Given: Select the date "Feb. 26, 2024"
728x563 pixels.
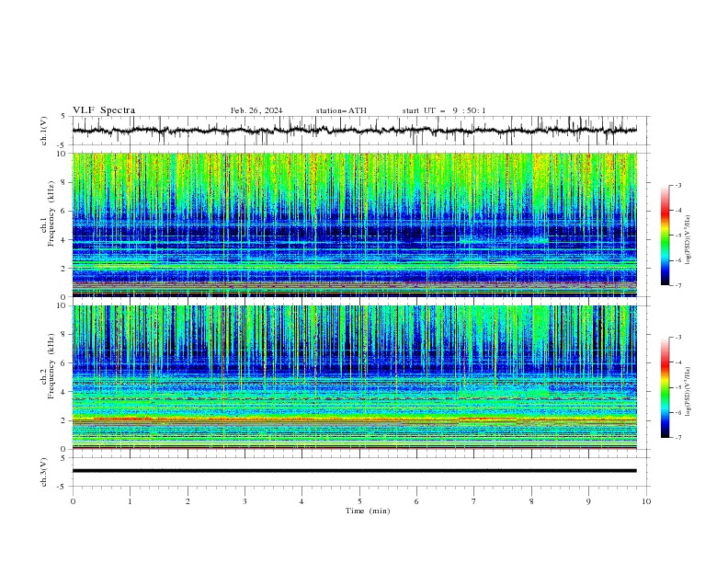Looking at the screenshot, I should coord(256,110).
